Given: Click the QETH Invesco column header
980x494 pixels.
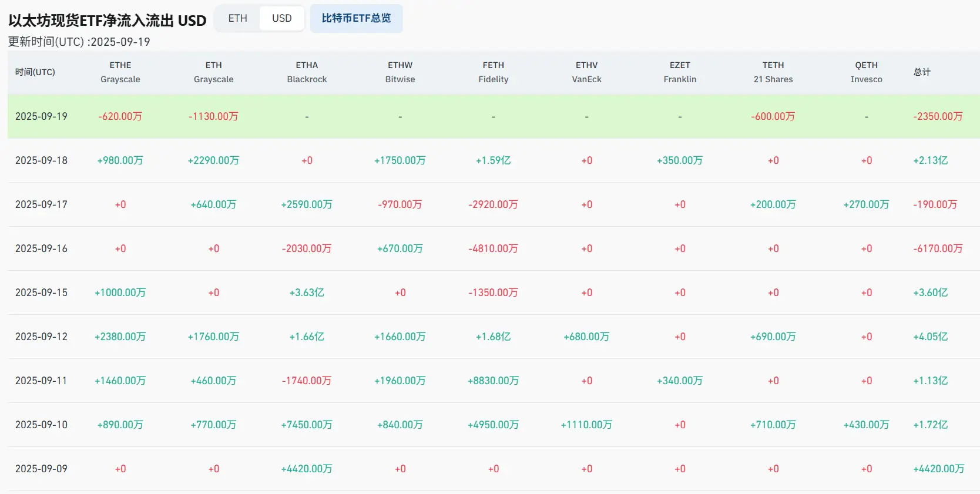Looking at the screenshot, I should click(x=867, y=72).
